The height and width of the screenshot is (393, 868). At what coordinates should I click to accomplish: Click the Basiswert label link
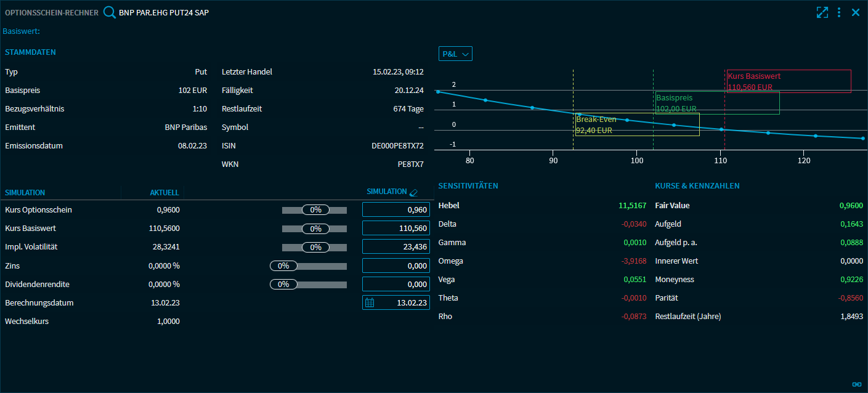(22, 31)
